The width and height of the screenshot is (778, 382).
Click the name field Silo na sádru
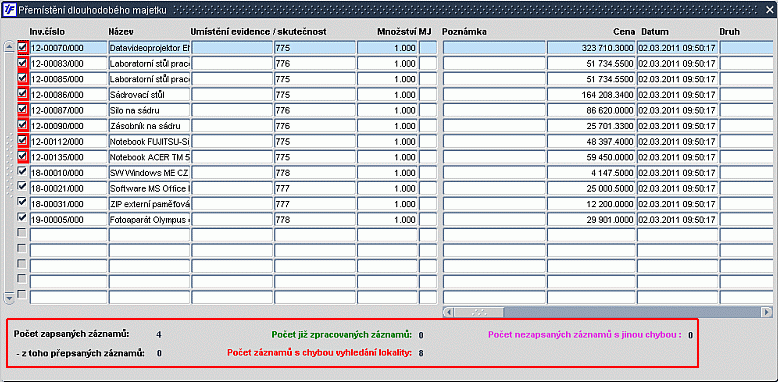point(149,110)
